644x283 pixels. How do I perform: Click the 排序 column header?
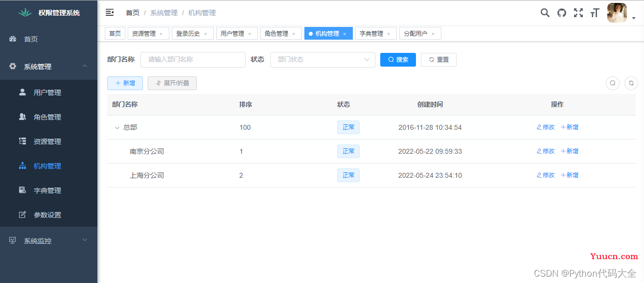pos(246,104)
